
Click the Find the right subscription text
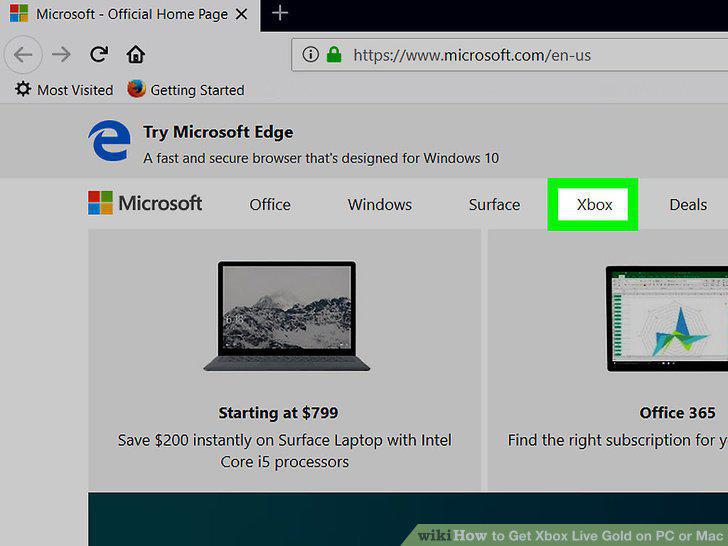point(618,440)
